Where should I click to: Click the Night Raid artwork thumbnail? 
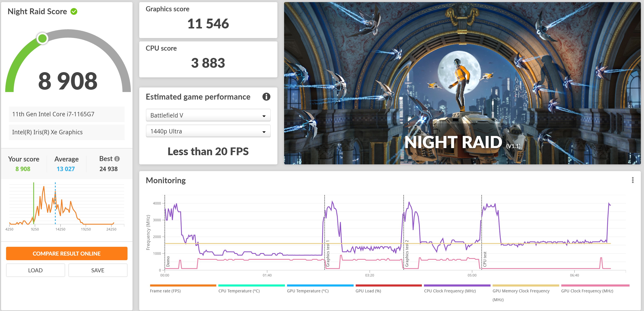tap(462, 83)
